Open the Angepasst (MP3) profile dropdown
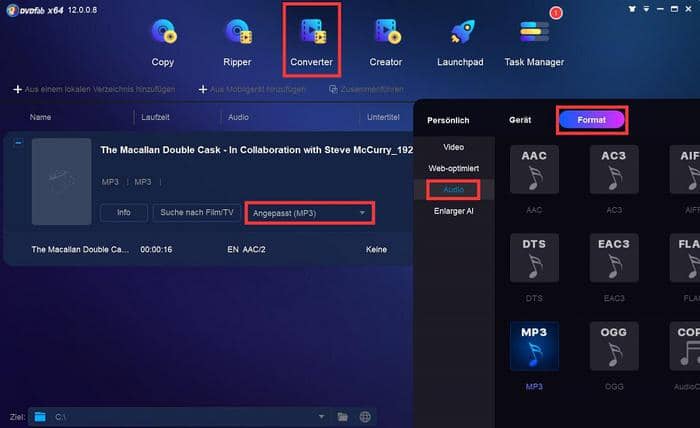Viewport: 700px width, 428px height. click(x=310, y=213)
